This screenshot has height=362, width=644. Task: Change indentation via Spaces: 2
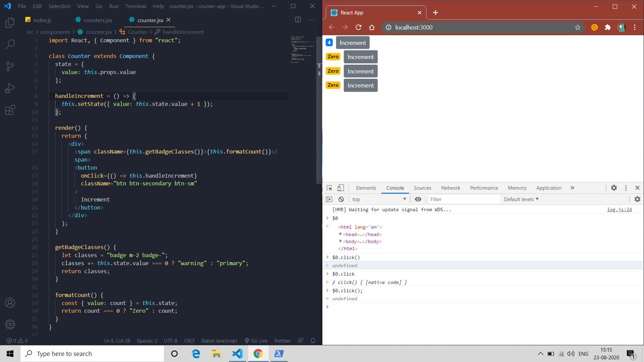147,341
